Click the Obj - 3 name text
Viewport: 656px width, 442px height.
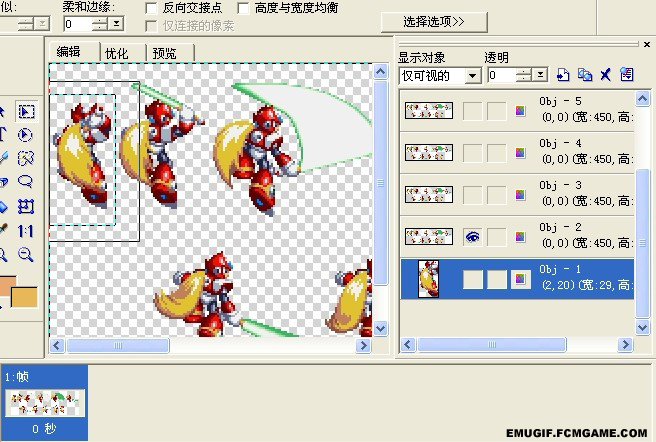[560, 185]
